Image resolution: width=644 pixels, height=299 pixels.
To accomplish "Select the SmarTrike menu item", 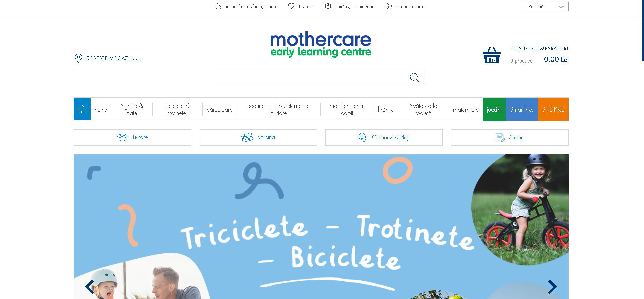I will point(522,109).
